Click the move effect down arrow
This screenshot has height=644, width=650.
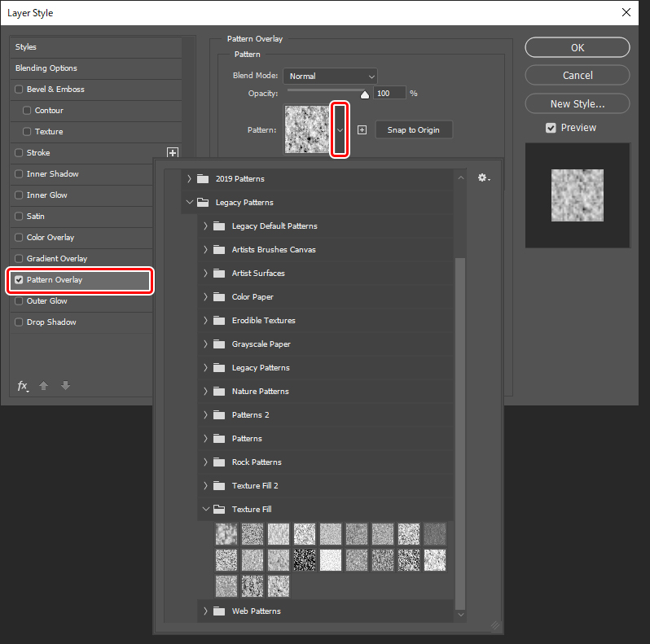point(65,385)
